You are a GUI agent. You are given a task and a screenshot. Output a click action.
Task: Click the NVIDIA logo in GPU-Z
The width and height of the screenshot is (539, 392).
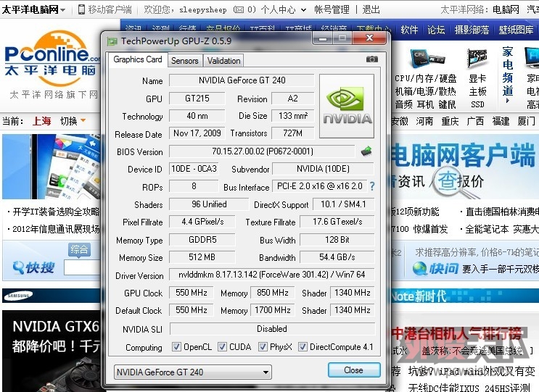pos(347,107)
